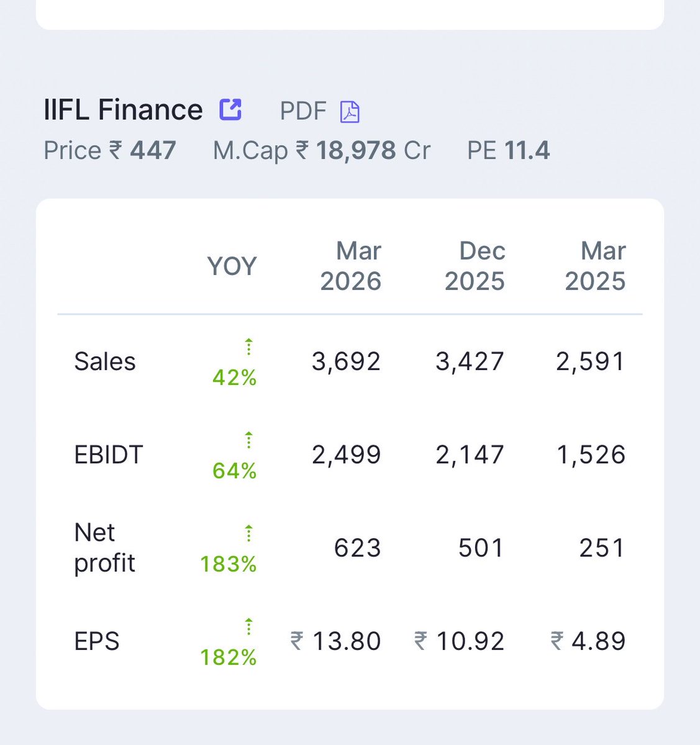Click the EPS YOY green up arrow
This screenshot has height=745, width=700.
[248, 626]
